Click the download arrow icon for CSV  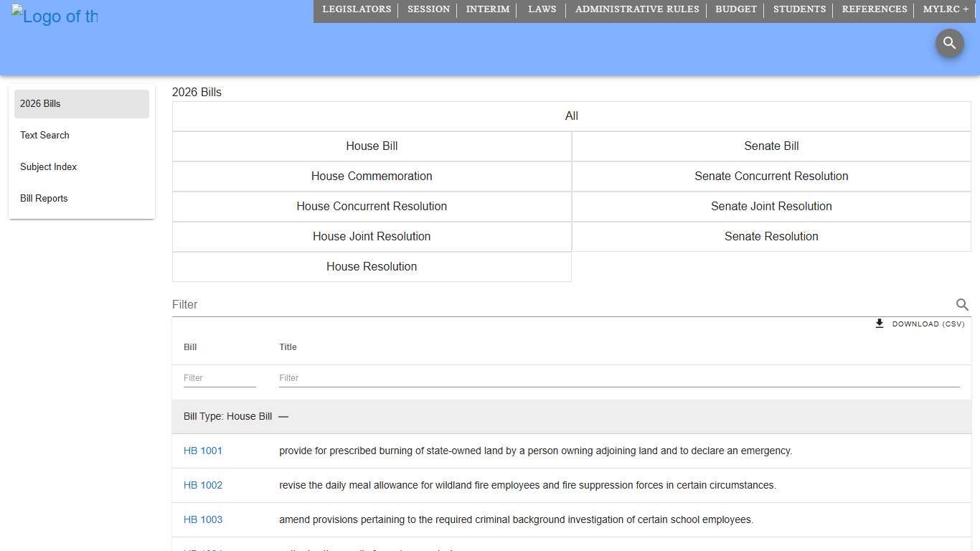tap(880, 324)
